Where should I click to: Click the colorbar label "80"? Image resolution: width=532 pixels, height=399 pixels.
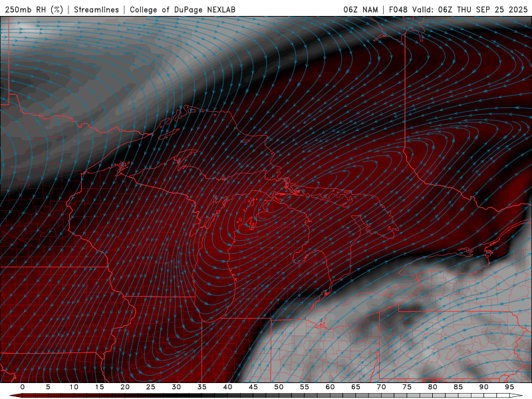(432, 387)
